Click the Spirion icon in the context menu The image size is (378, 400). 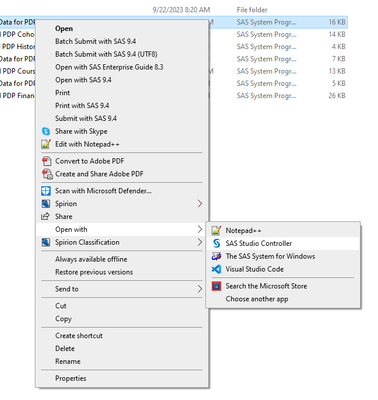pyautogui.click(x=46, y=204)
